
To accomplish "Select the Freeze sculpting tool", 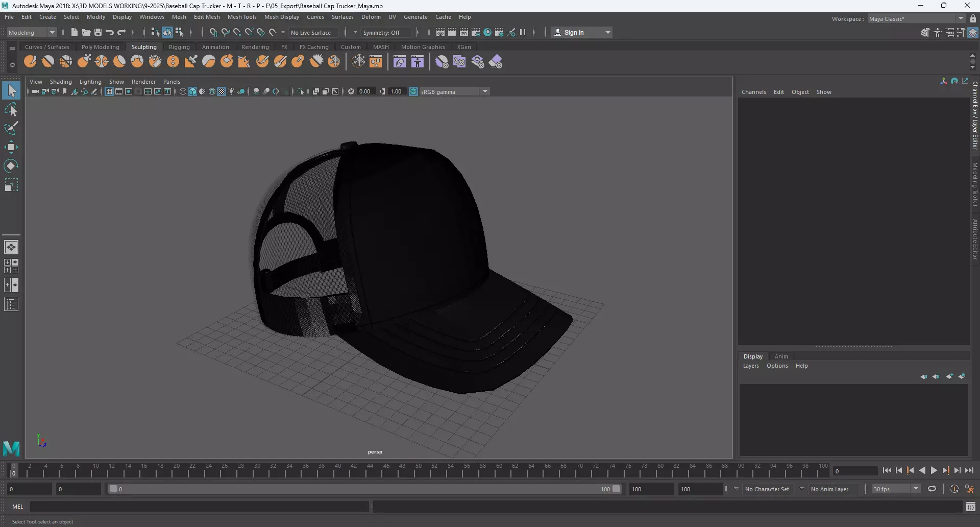I will tap(334, 62).
